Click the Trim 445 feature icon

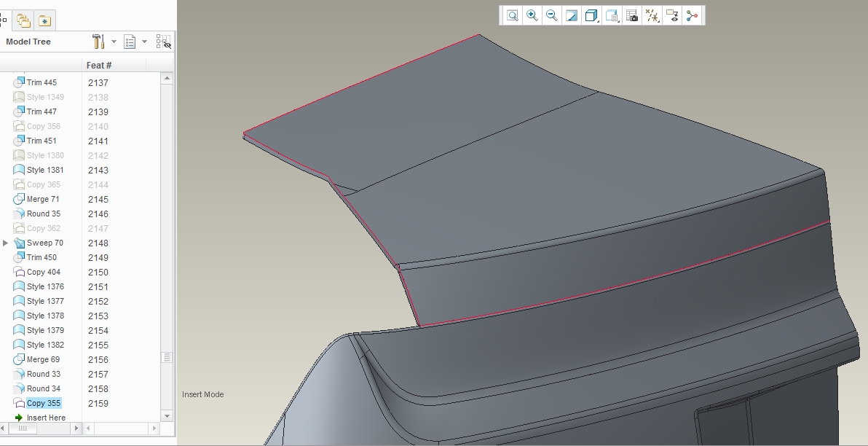point(19,82)
